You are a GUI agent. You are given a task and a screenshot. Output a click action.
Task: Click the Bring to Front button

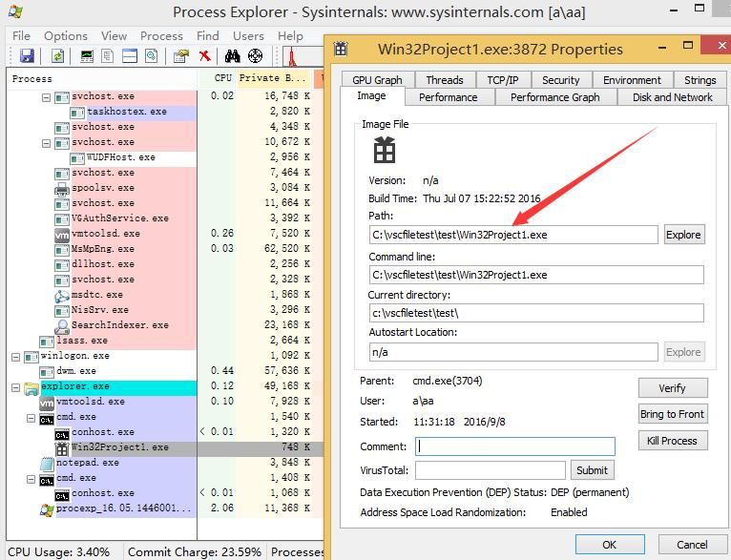[673, 414]
